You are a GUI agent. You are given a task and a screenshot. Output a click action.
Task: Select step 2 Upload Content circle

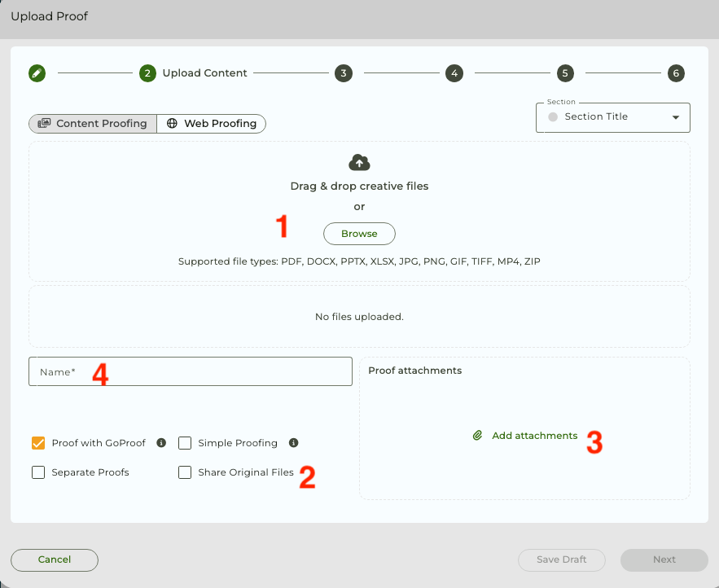(x=147, y=73)
